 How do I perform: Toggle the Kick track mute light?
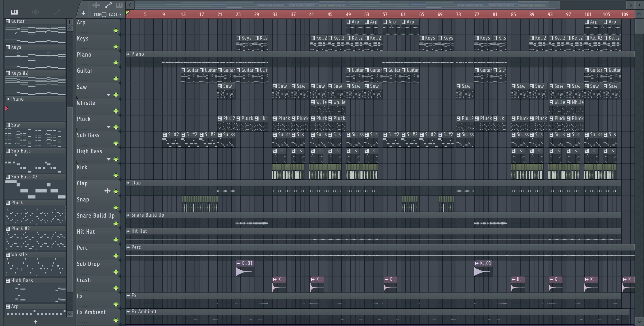[x=116, y=176]
